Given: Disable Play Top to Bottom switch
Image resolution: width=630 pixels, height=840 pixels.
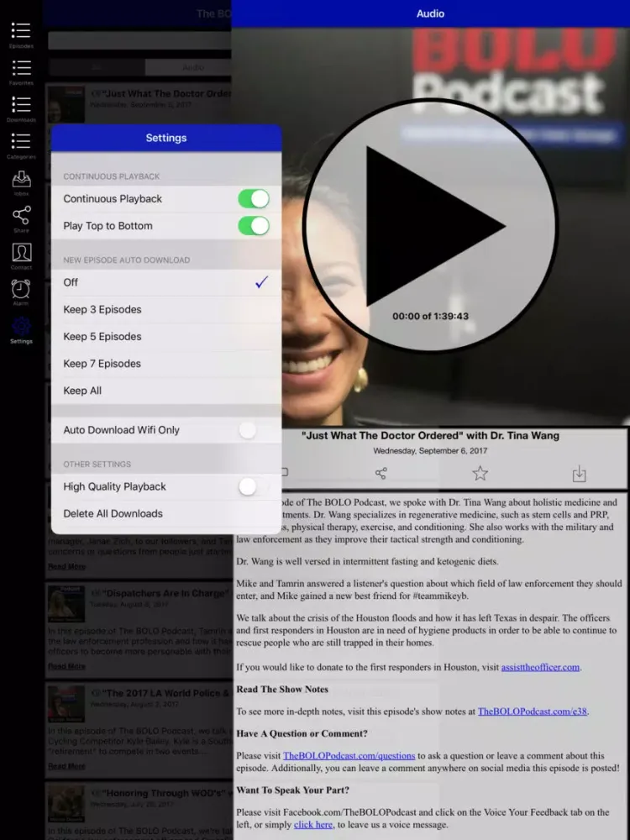Looking at the screenshot, I should (x=254, y=225).
